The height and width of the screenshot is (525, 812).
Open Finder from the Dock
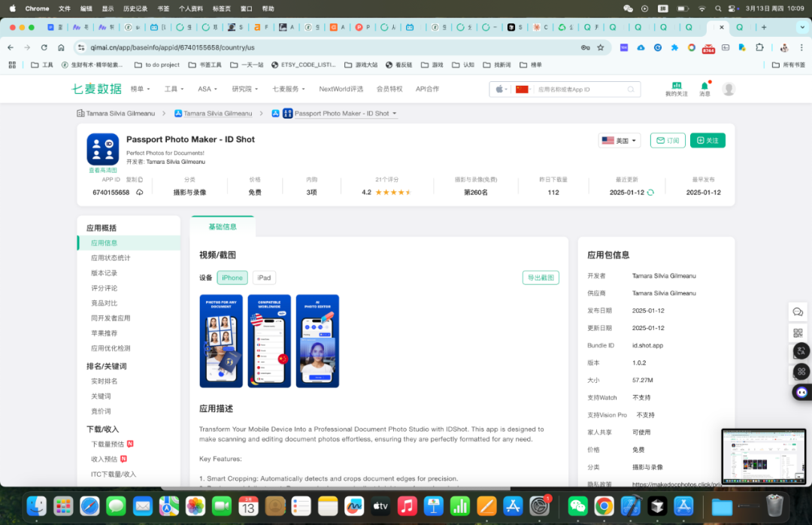click(x=37, y=506)
